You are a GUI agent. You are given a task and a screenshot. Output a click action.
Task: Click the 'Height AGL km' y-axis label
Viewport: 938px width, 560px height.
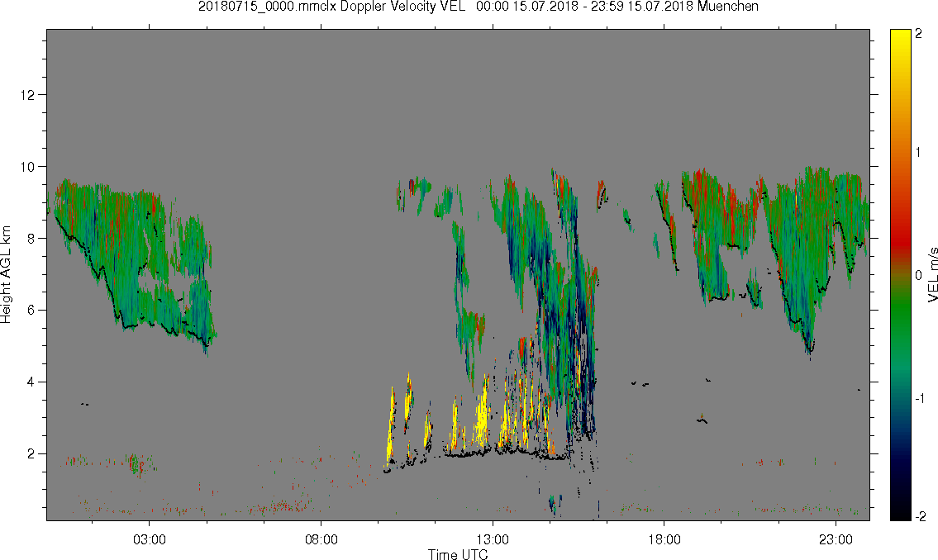pos(6,275)
